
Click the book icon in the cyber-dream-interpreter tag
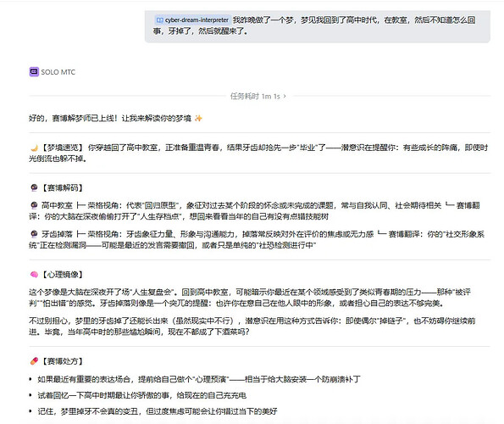click(160, 20)
